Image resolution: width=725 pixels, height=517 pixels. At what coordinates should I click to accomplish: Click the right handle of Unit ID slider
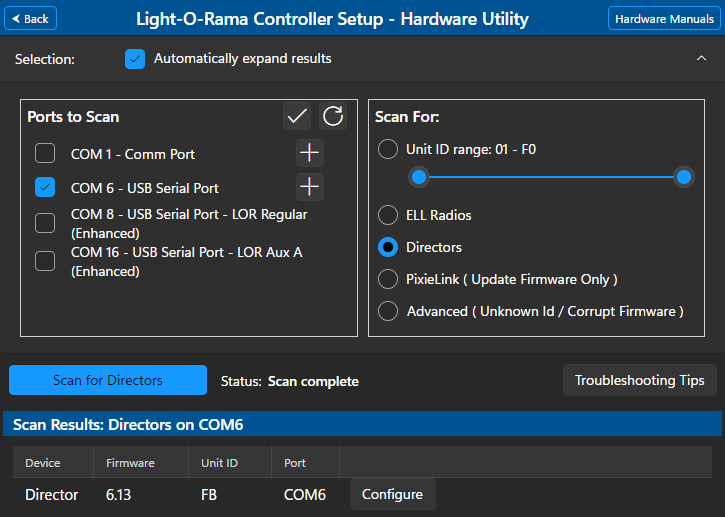pos(684,177)
